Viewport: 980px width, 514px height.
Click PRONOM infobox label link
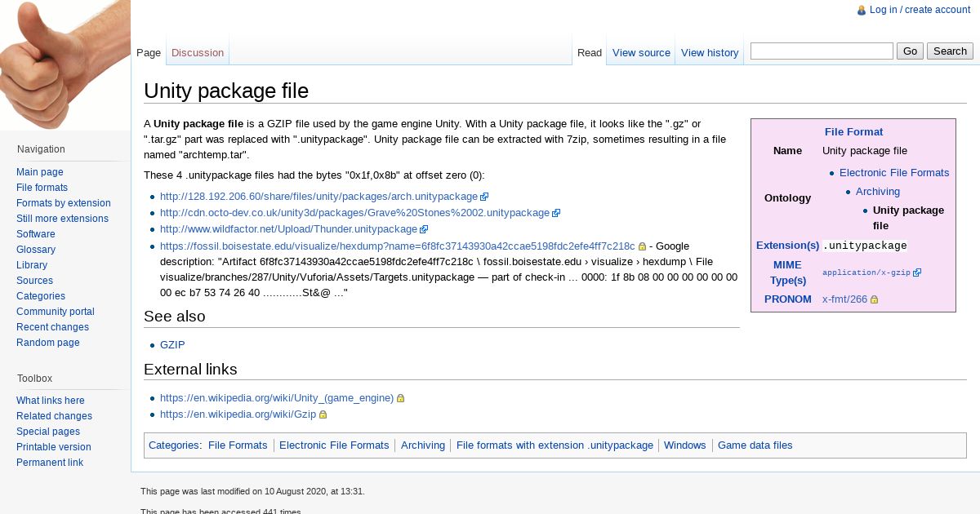pos(787,299)
